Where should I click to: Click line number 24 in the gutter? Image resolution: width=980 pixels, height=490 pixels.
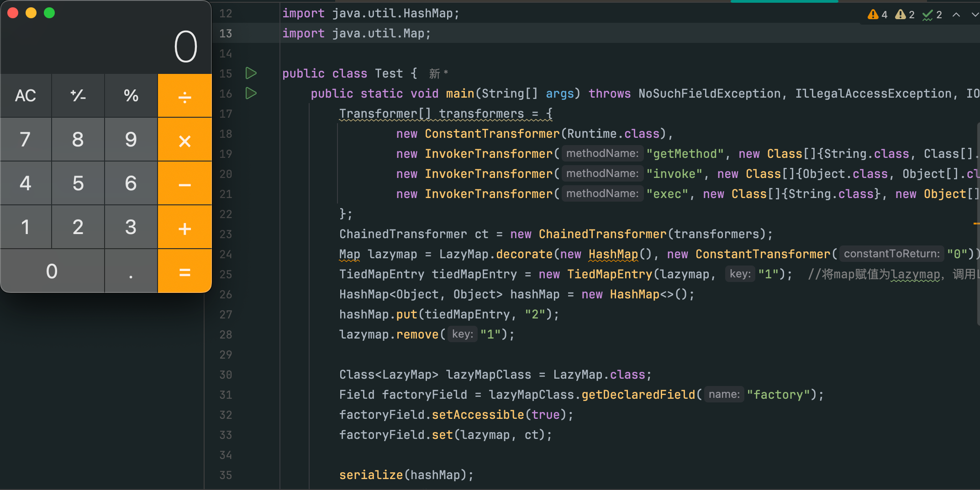pos(226,254)
